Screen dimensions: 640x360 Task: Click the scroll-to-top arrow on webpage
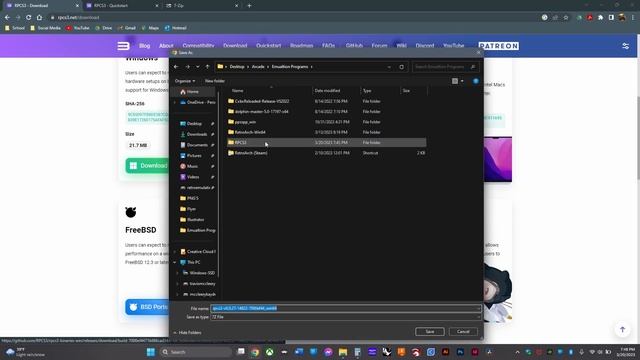click(x=622, y=329)
